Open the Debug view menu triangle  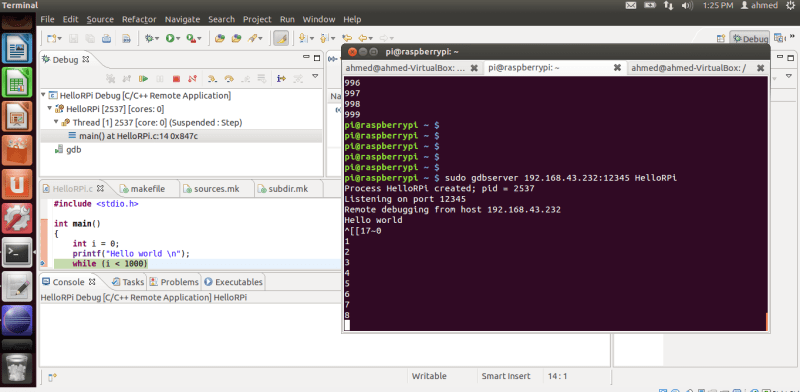(315, 77)
